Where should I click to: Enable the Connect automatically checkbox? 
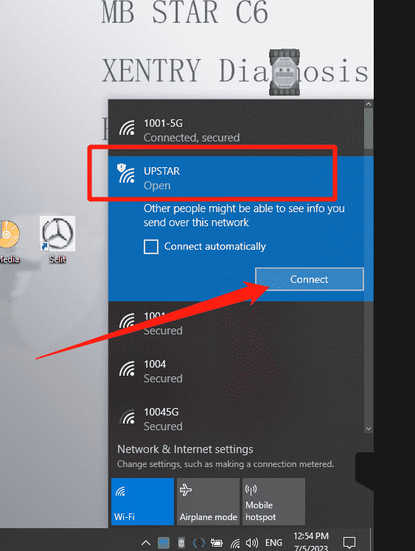(x=151, y=246)
